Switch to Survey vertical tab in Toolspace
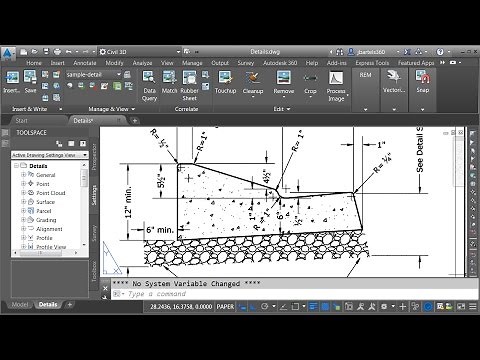Viewport: 480px width, 360px height. point(94,233)
